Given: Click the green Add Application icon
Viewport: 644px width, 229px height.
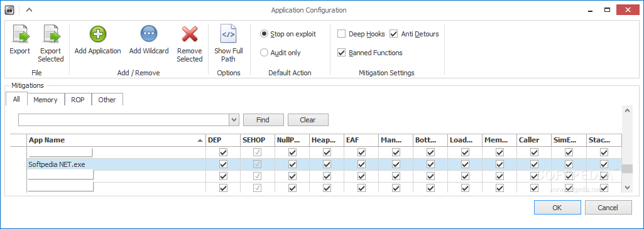Looking at the screenshot, I should [x=98, y=34].
